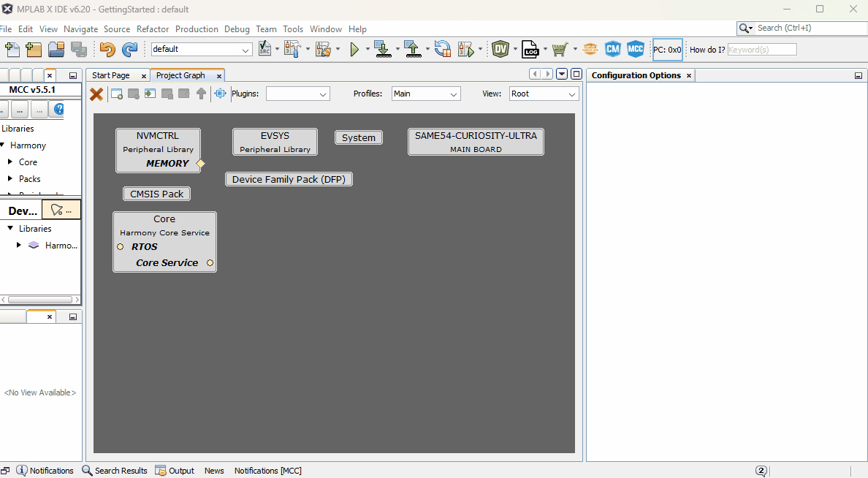Viewport: 868px width, 478px height.
Task: Click the RTOS dependency circle on Core
Action: pyautogui.click(x=120, y=246)
